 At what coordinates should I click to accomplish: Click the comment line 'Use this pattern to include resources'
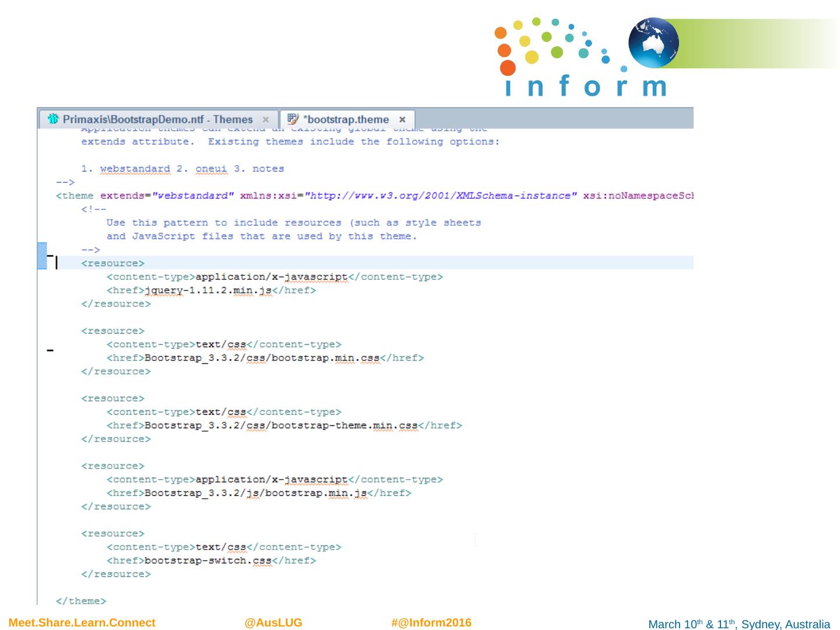pos(293,223)
